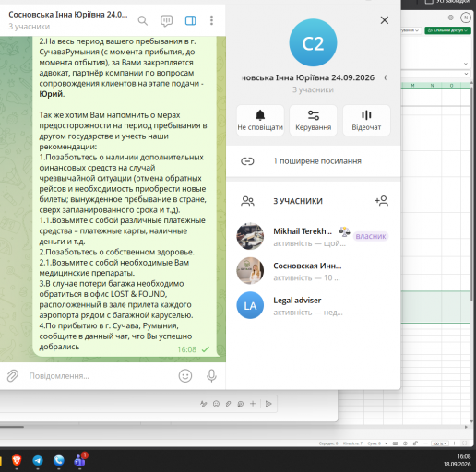Select column O header in spreadsheet
476x472 pixels.
pyautogui.click(x=451, y=86)
